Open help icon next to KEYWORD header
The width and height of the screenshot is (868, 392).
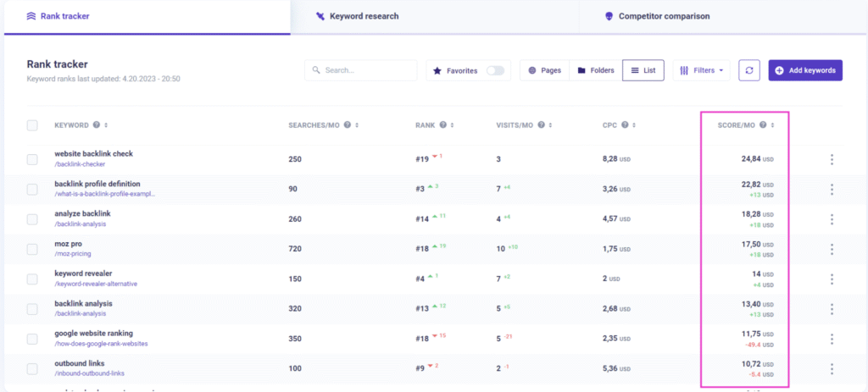pos(97,125)
